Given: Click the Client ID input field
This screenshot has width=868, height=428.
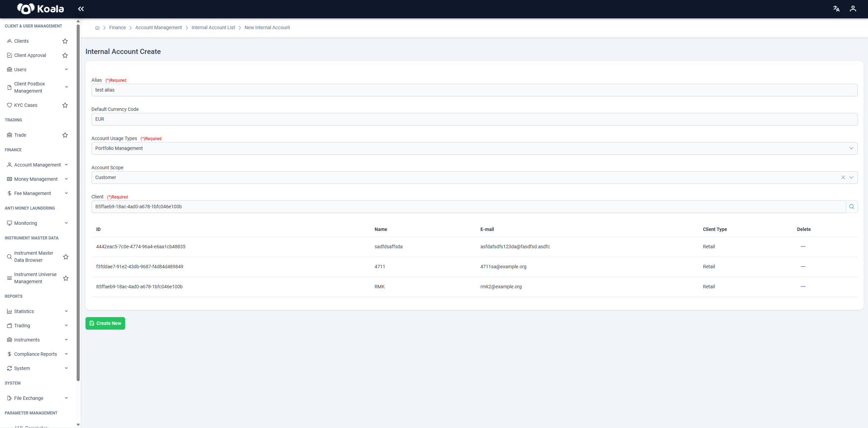Looking at the screenshot, I should pyautogui.click(x=468, y=207).
